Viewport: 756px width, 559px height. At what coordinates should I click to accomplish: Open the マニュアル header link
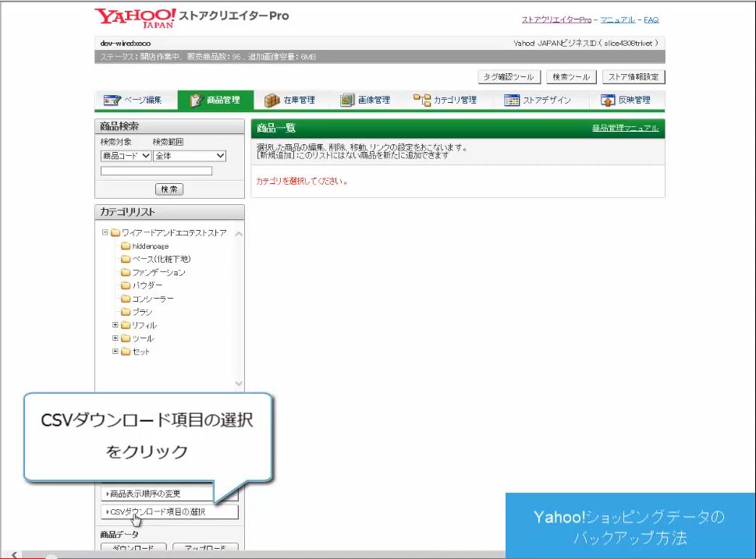(x=618, y=19)
